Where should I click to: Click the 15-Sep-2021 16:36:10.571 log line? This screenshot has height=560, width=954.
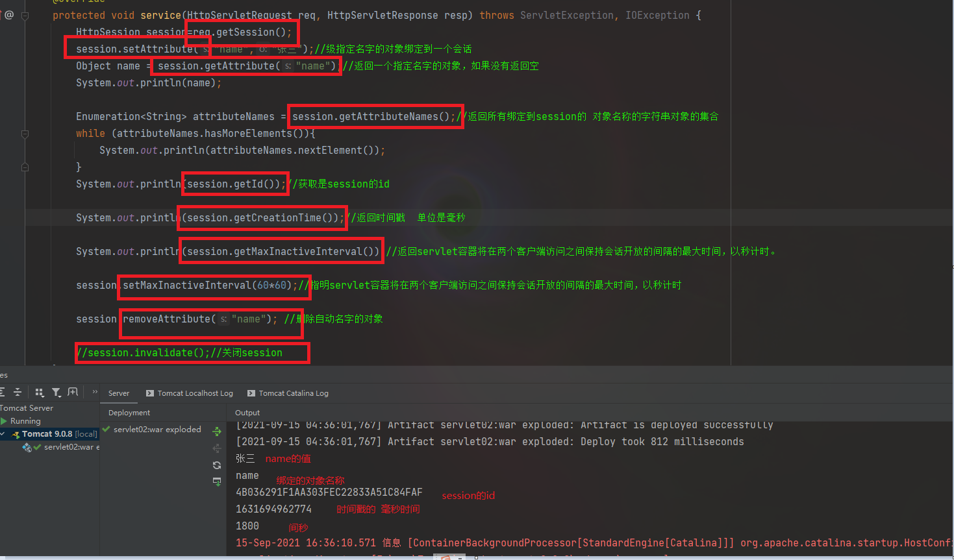pyautogui.click(x=594, y=543)
